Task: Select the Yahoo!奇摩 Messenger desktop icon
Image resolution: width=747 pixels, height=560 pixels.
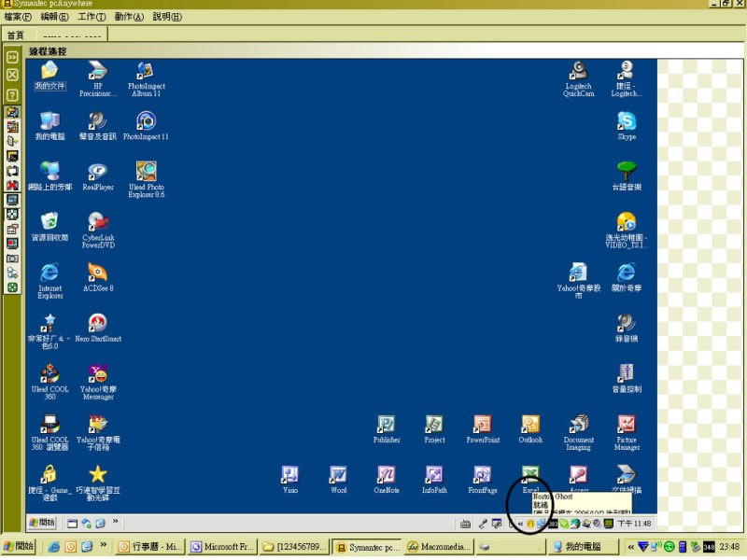Action: [x=98, y=382]
